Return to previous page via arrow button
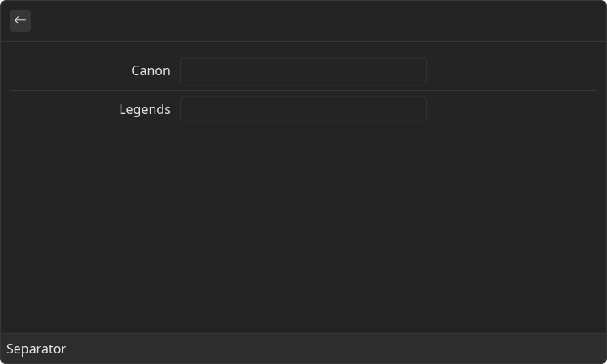 point(20,20)
